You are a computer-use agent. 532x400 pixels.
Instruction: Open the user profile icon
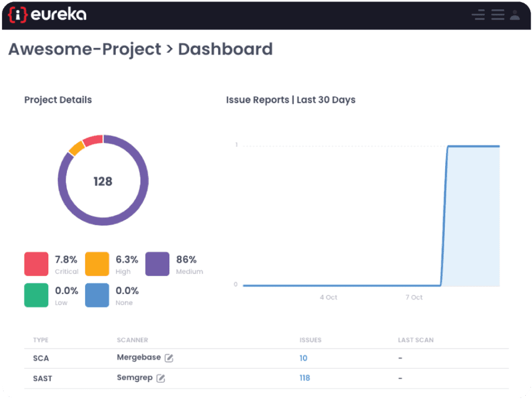[515, 15]
